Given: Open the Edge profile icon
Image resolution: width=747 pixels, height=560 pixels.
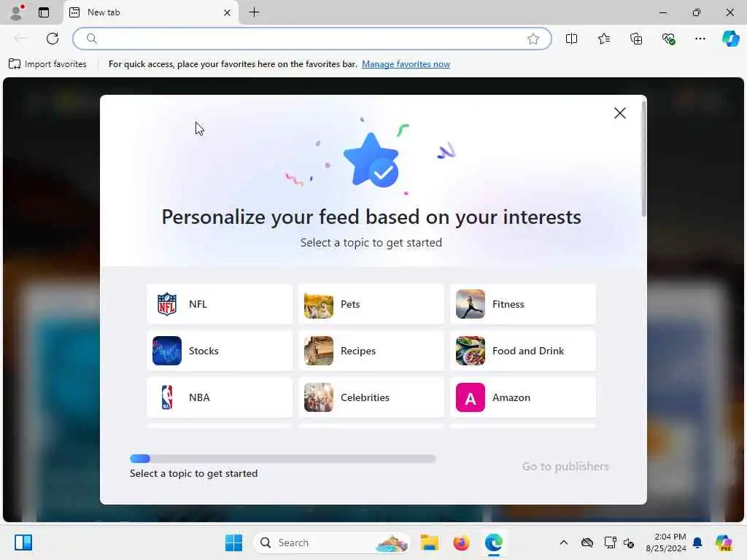Looking at the screenshot, I should point(17,12).
